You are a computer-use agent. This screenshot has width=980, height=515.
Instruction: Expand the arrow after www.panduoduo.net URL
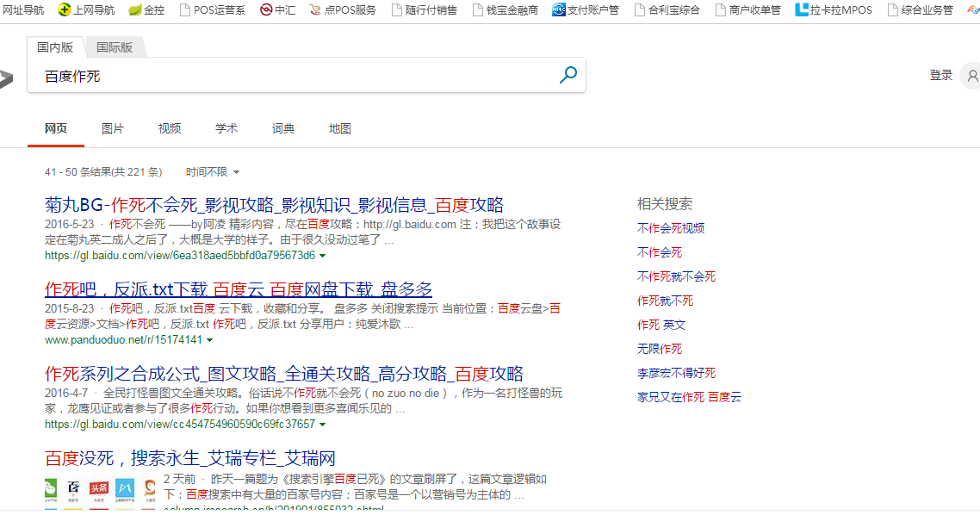(x=209, y=340)
